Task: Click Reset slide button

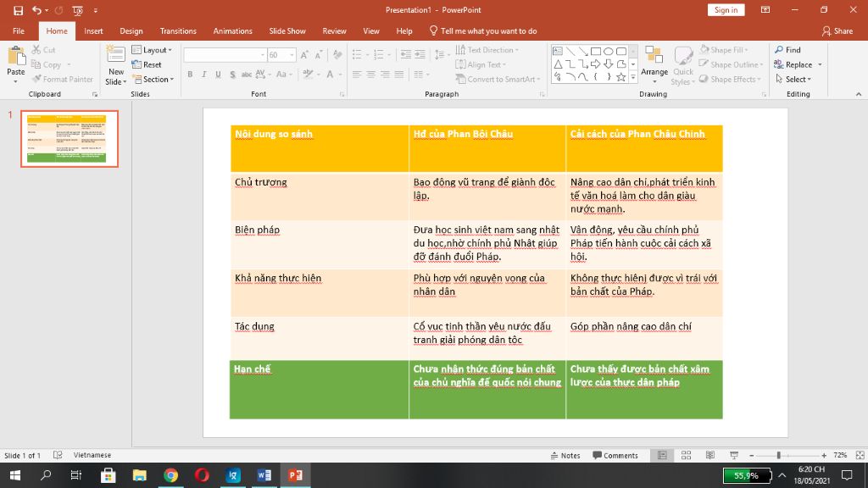Action: (x=147, y=64)
